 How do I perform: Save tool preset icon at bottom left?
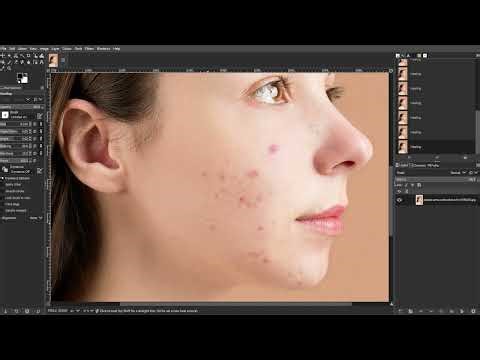5,311
